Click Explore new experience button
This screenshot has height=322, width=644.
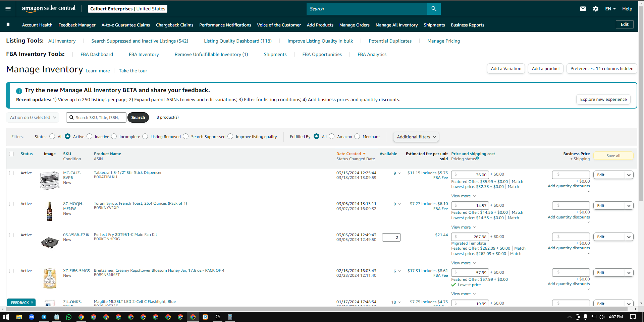point(603,100)
